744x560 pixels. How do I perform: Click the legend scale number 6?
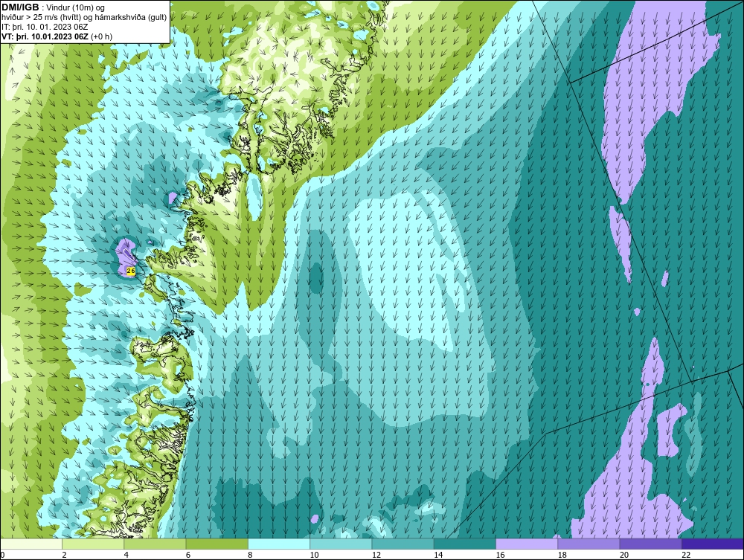pos(188,556)
